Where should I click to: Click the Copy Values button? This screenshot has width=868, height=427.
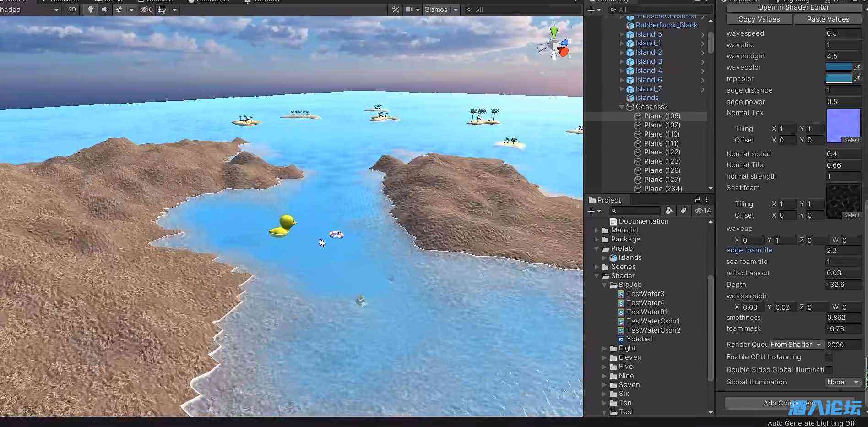(759, 19)
